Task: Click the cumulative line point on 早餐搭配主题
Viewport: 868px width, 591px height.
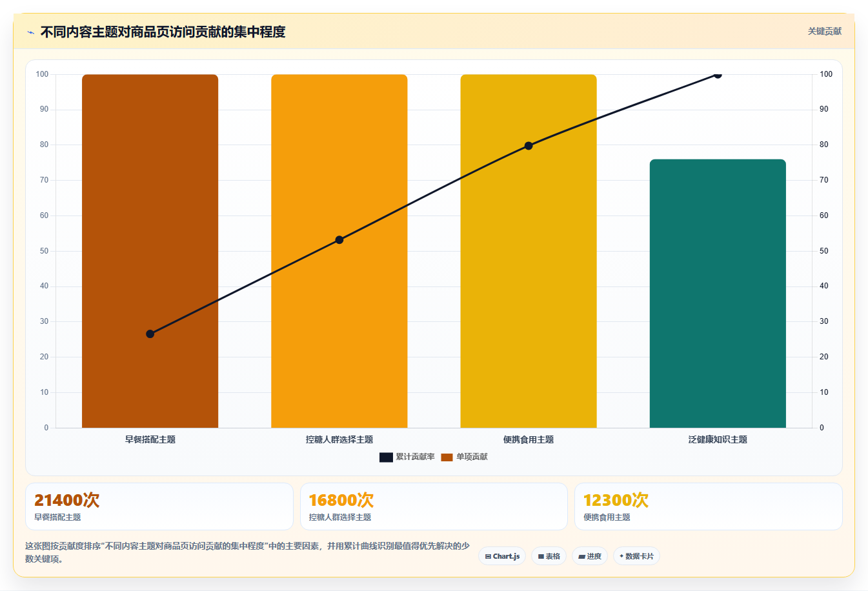Action: pyautogui.click(x=150, y=334)
